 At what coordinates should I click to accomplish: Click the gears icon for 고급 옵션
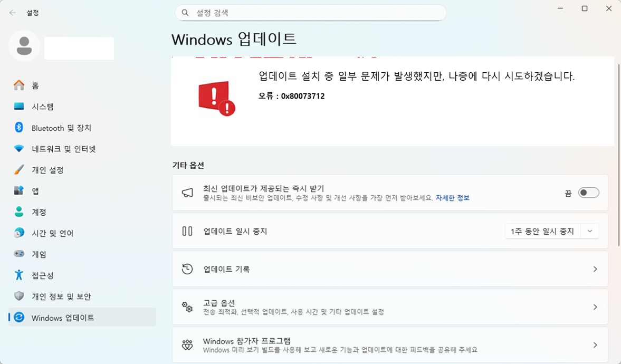(187, 307)
